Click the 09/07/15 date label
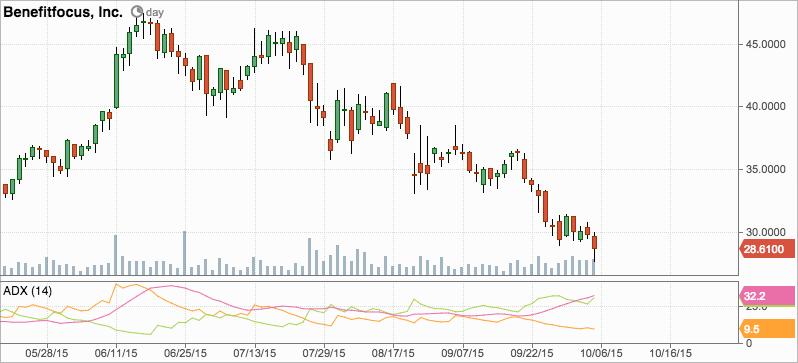798x363 pixels. point(462,353)
